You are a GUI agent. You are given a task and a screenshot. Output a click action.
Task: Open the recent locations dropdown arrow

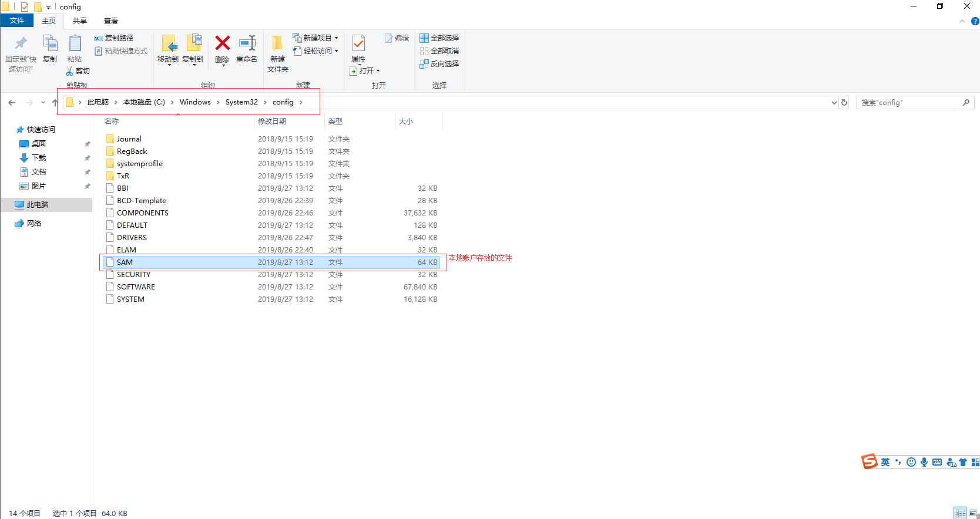[x=43, y=102]
